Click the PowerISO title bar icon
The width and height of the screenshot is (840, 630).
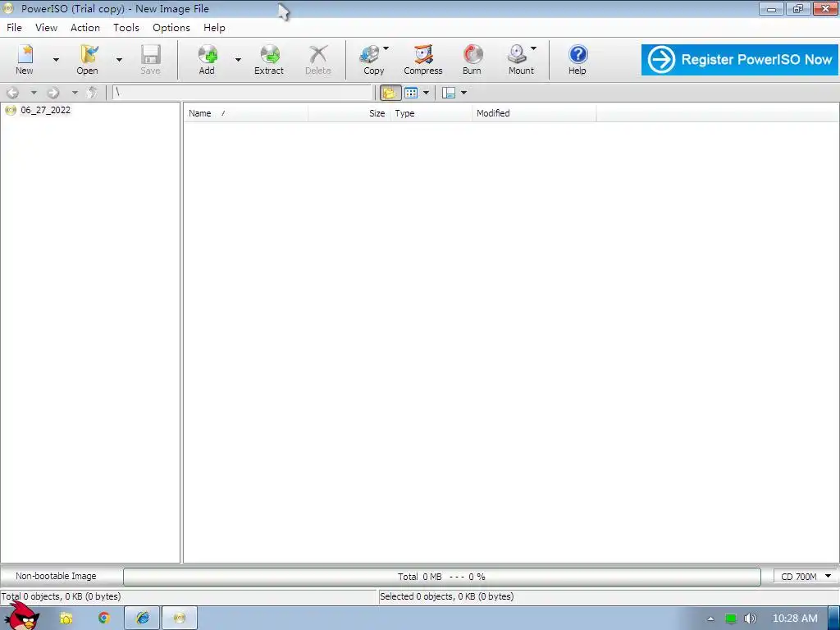(x=8, y=8)
